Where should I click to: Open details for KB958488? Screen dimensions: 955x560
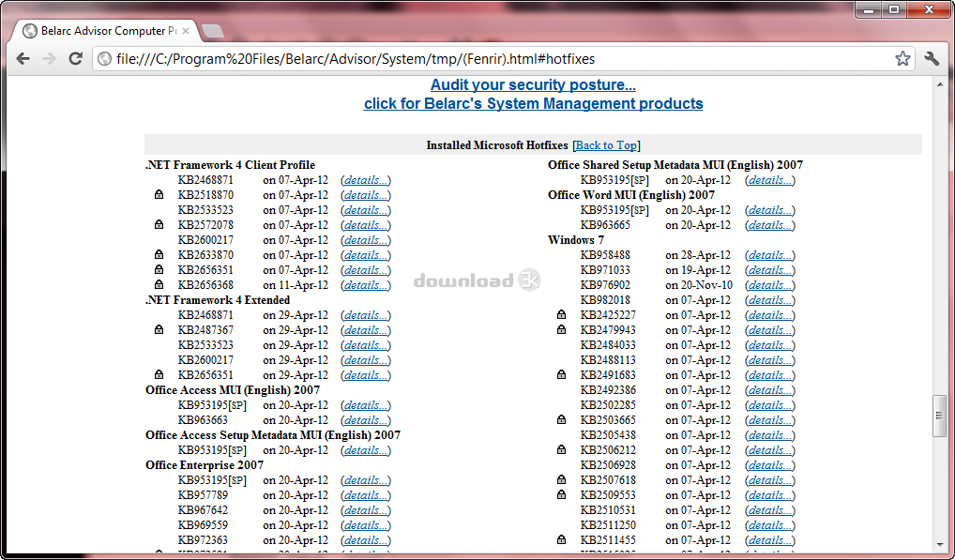click(770, 255)
